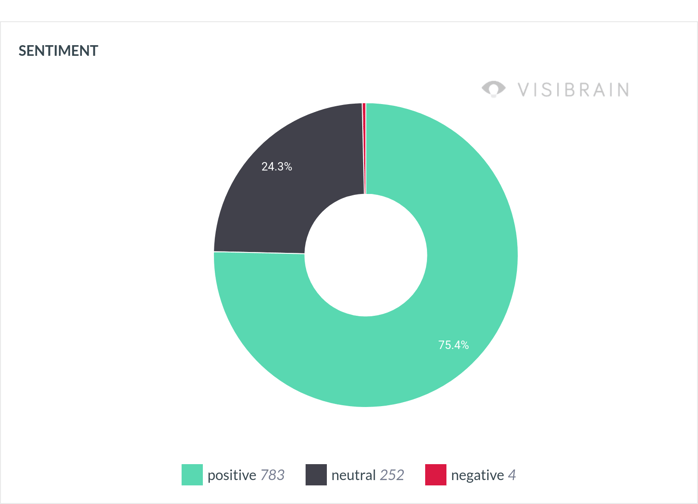Toggle the positive series legend label
Screen dimensions: 698x504
tap(231, 475)
